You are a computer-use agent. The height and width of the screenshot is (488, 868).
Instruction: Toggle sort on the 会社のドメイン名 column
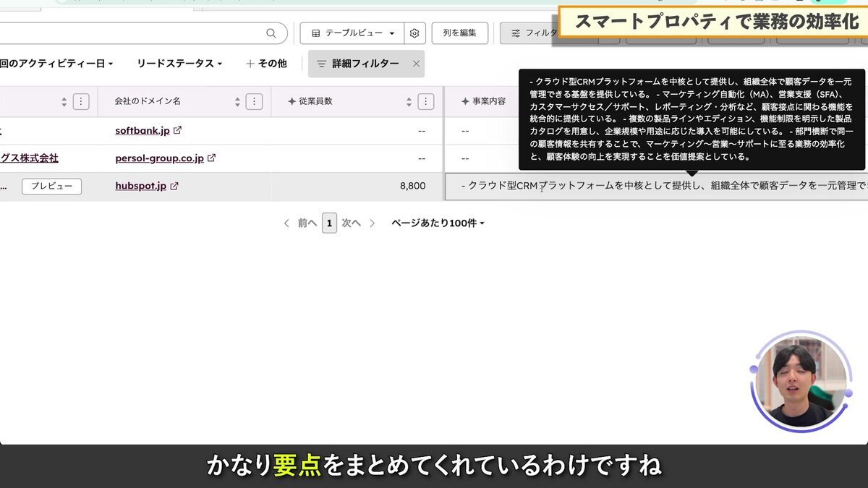pyautogui.click(x=237, y=101)
